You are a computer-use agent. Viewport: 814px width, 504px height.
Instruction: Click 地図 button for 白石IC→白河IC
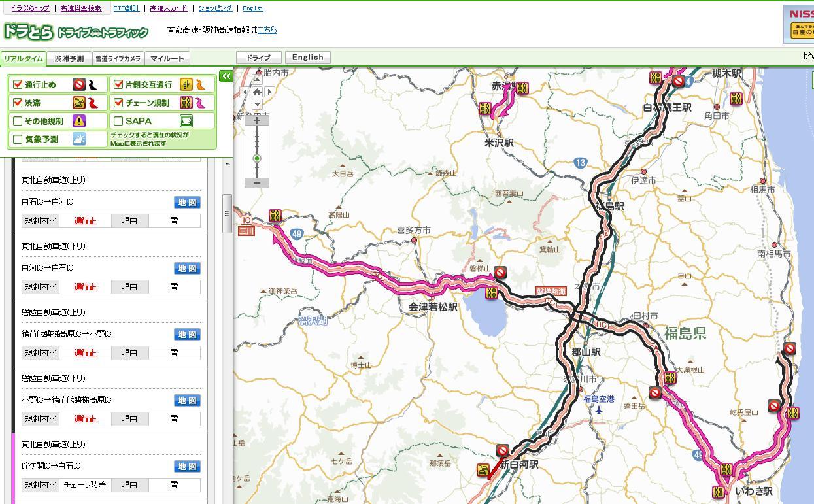coord(187,203)
